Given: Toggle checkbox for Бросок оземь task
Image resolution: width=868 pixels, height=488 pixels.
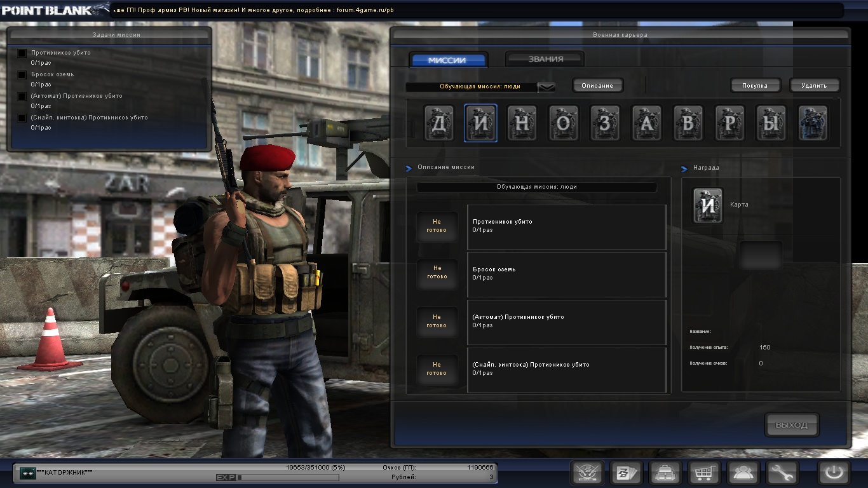Looking at the screenshot, I should pyautogui.click(x=22, y=75).
